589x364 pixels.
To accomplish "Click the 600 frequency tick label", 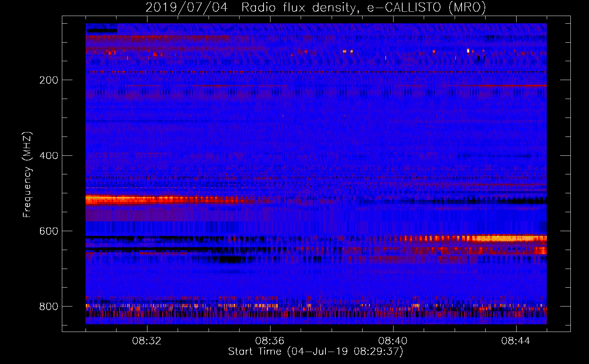I will point(48,232).
